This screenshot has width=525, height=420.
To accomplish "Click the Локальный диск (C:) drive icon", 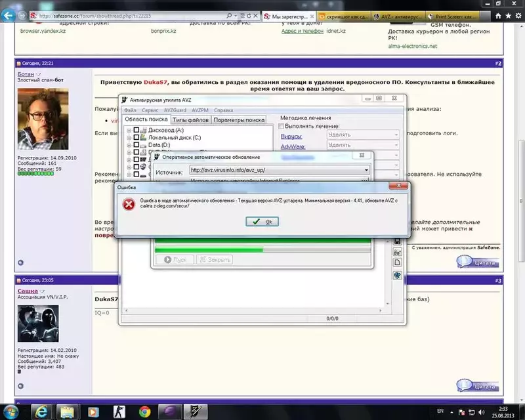I will 143,137.
